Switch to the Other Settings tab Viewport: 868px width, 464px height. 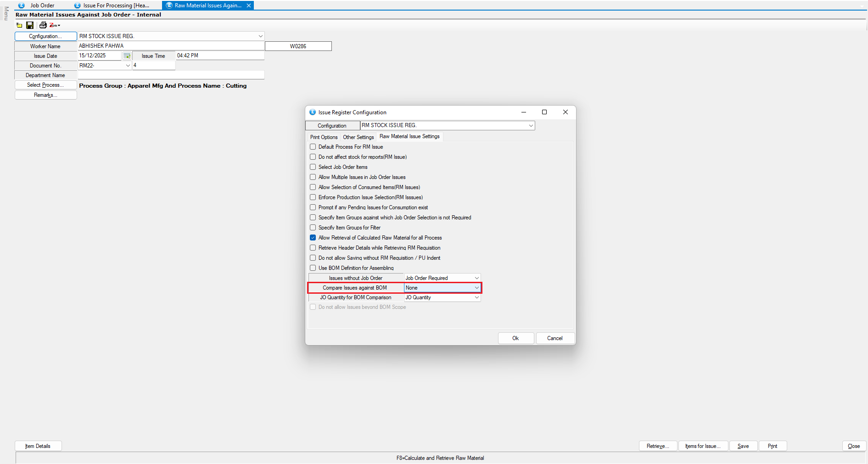(x=358, y=137)
